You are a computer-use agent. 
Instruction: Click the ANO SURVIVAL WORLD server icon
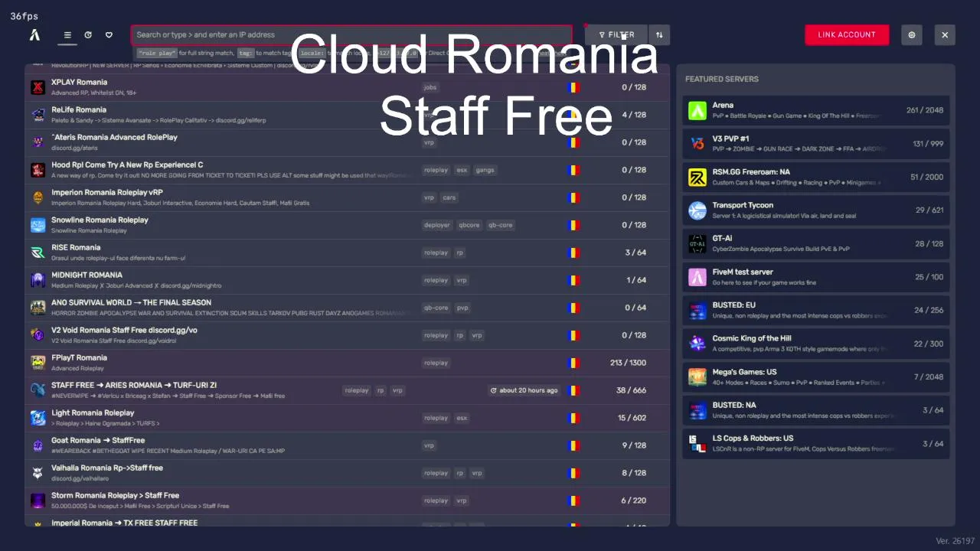[38, 308]
